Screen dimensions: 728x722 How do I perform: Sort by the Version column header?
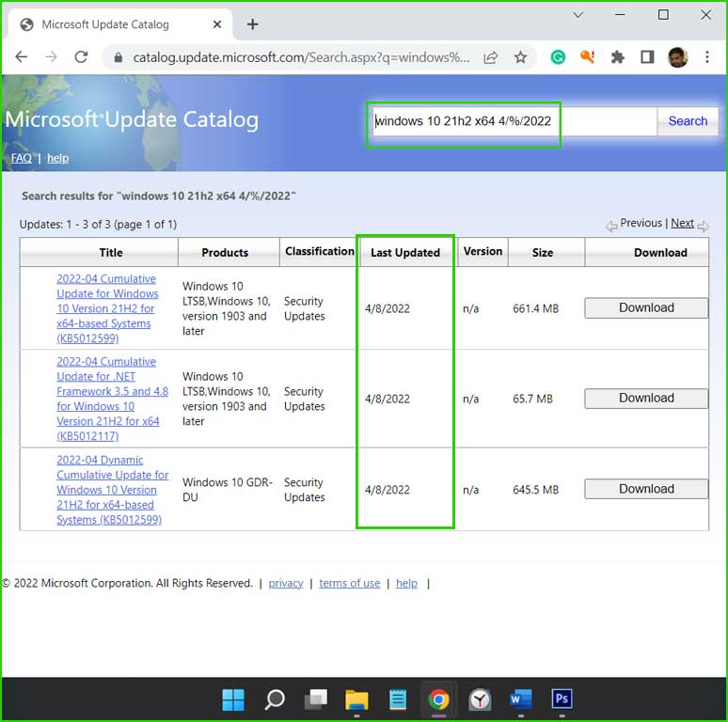click(483, 252)
